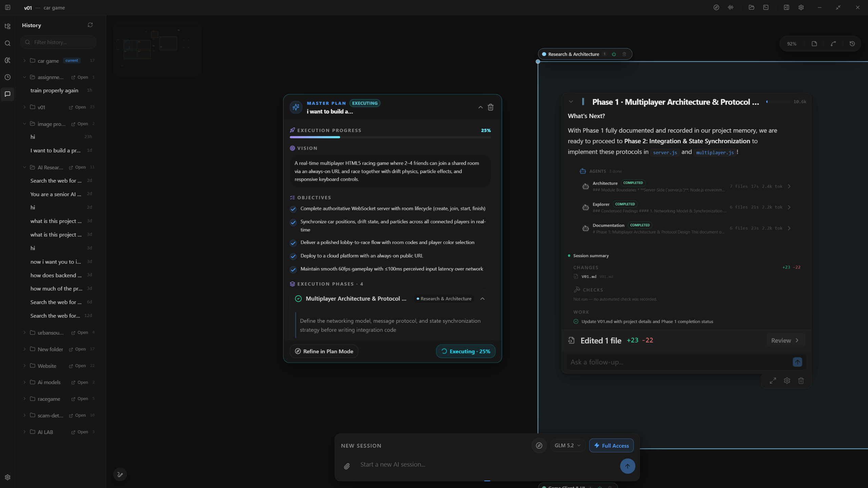Click the page icon in canvas zoom toolbar
Image resolution: width=868 pixels, height=488 pixels.
(814, 44)
